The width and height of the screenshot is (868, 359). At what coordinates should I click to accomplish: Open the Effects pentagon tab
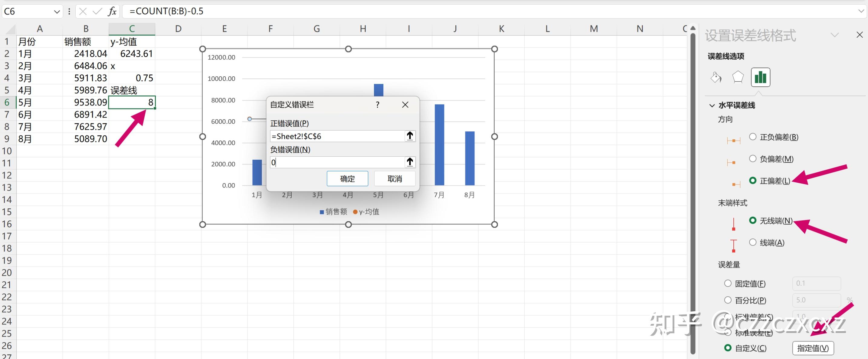738,77
